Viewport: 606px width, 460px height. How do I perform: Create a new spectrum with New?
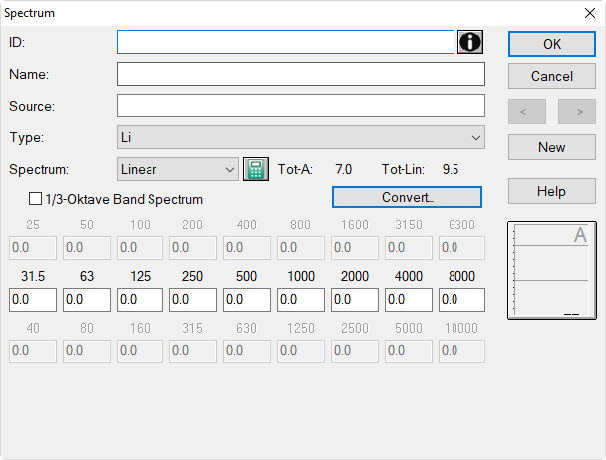[552, 147]
